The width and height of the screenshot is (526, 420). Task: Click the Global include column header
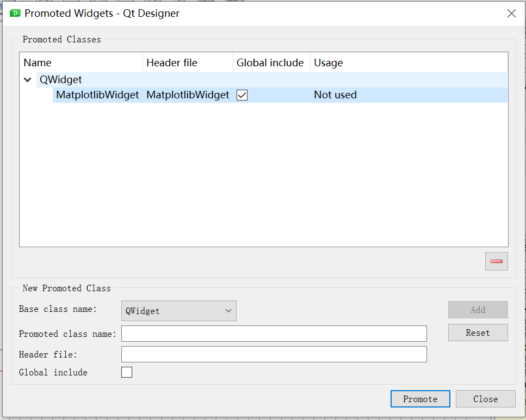pyautogui.click(x=272, y=62)
